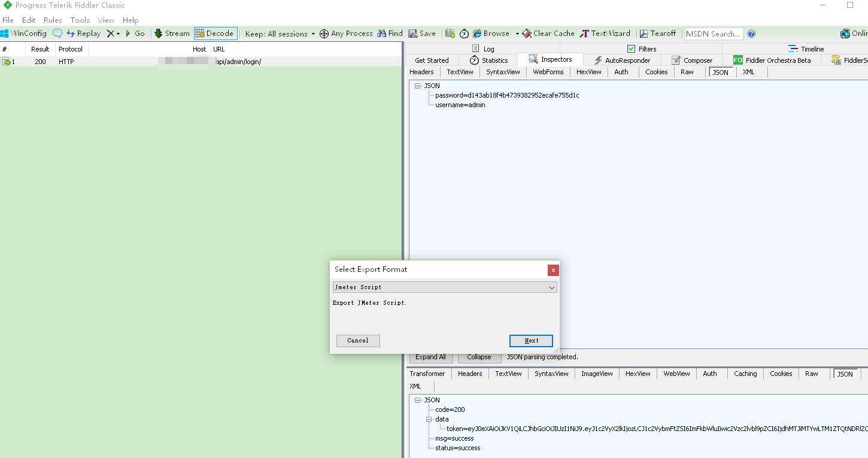Image resolution: width=868 pixels, height=458 pixels.
Task: Open Find with the binoculars icon
Action: click(390, 34)
